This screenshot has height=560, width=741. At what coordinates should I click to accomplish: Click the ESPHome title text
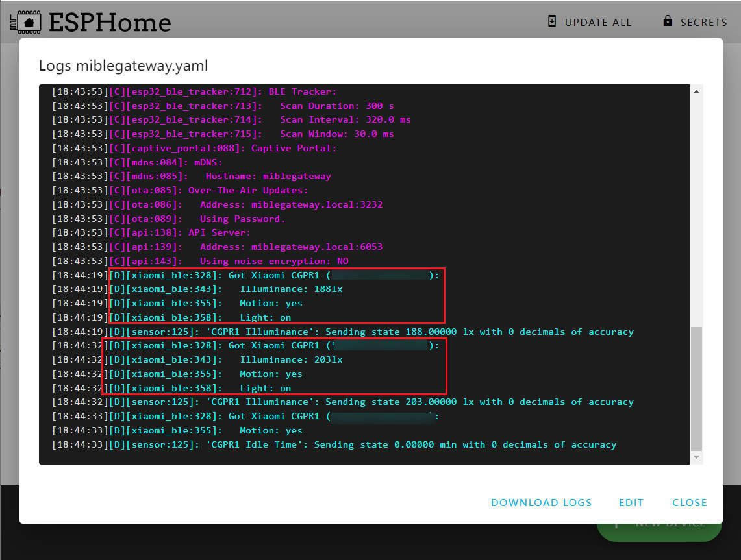(x=110, y=22)
